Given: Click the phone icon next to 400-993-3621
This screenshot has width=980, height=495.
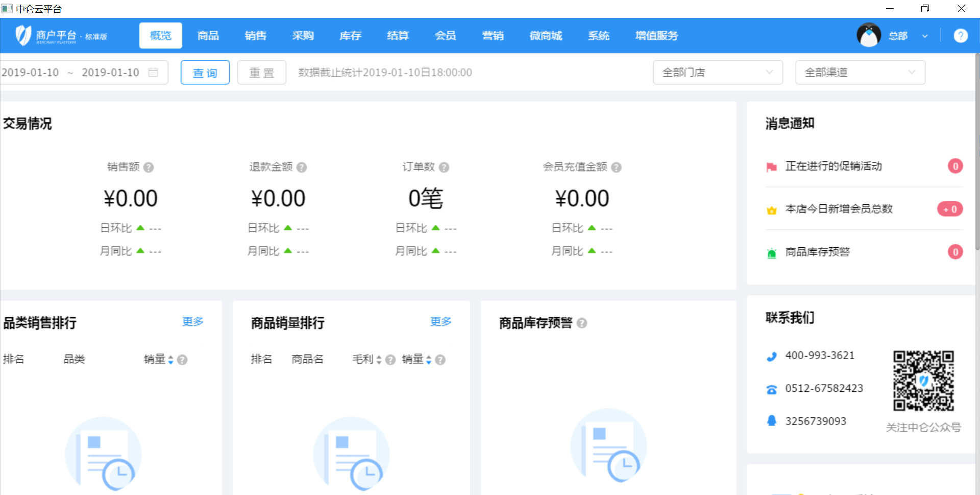Looking at the screenshot, I should pos(772,356).
